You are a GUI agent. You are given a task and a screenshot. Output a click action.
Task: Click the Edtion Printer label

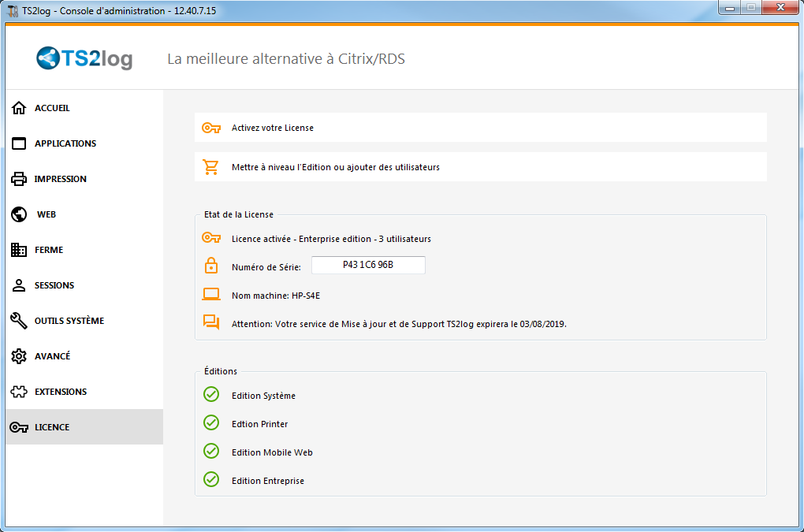click(x=259, y=424)
